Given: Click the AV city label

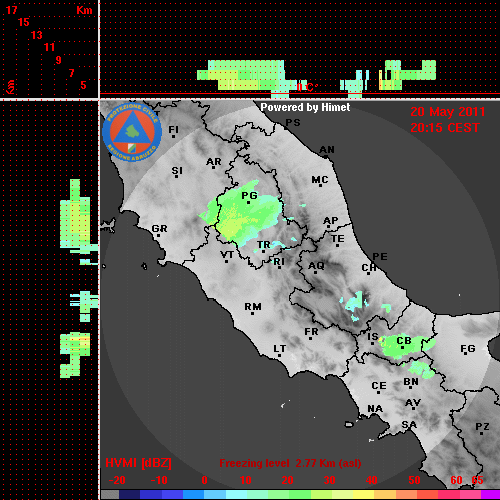Looking at the screenshot, I should [x=413, y=403].
